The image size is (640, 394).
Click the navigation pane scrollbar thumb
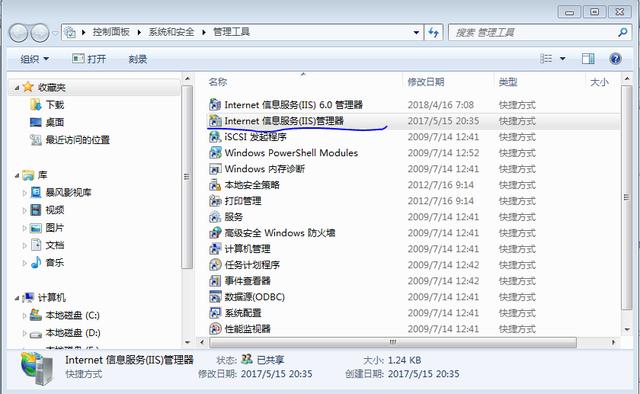coord(187,177)
